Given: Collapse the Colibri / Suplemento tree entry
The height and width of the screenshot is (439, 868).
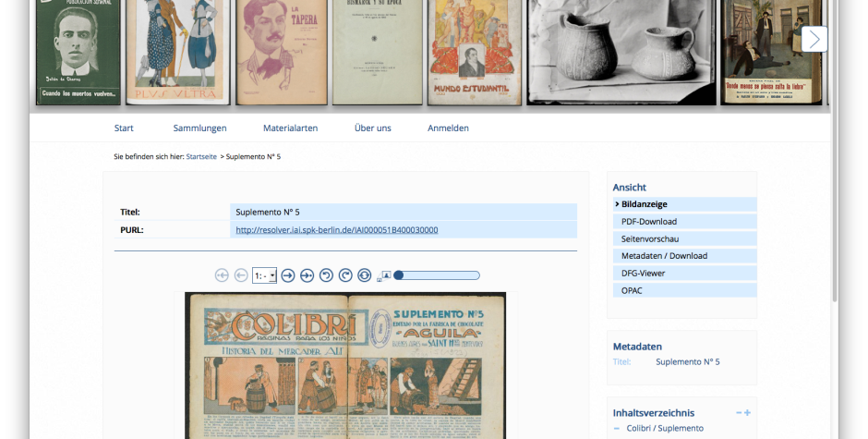Looking at the screenshot, I should 617,429.
